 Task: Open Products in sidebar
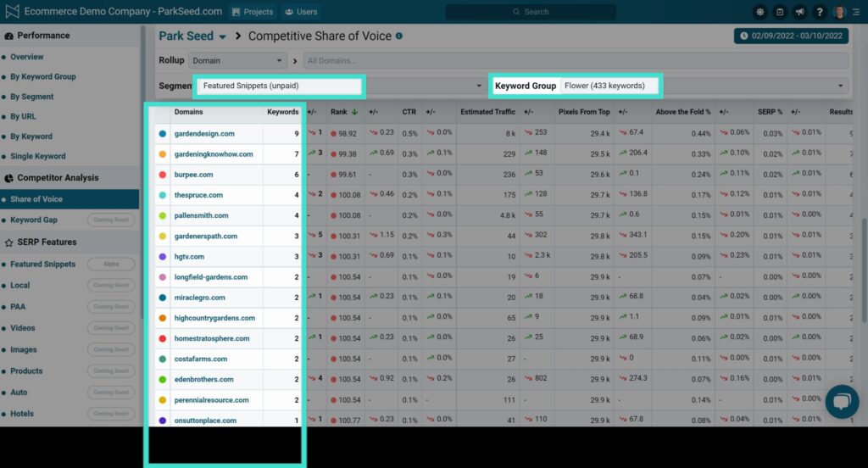26,371
